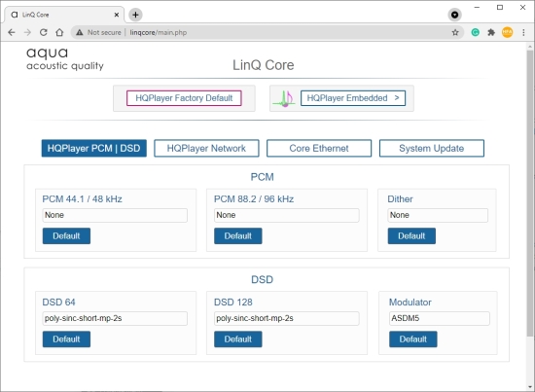Select the LinQ Core browser tab
Viewport: 535px width, 392px height.
pos(64,15)
